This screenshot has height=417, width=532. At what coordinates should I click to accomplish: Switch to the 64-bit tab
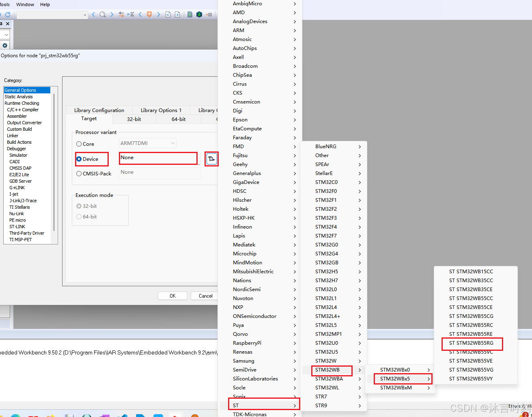pyautogui.click(x=179, y=119)
